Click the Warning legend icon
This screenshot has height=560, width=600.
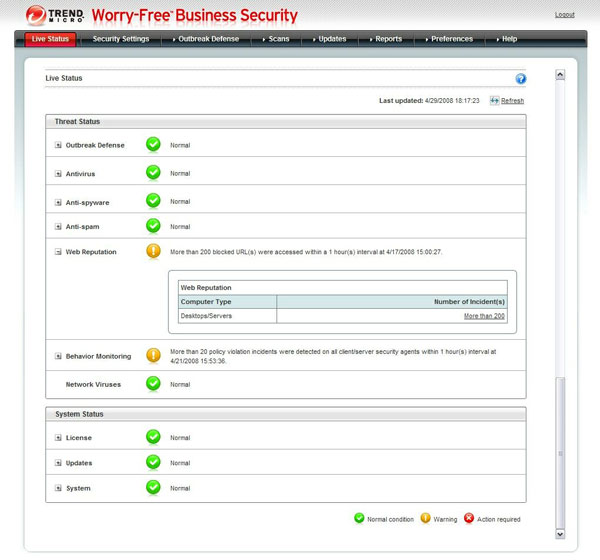click(425, 518)
